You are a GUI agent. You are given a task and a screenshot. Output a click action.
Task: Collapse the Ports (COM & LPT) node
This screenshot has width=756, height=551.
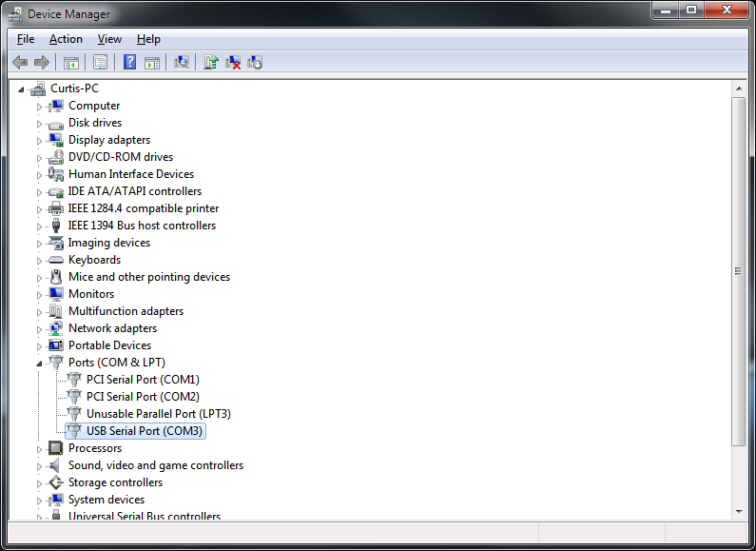coord(40,363)
